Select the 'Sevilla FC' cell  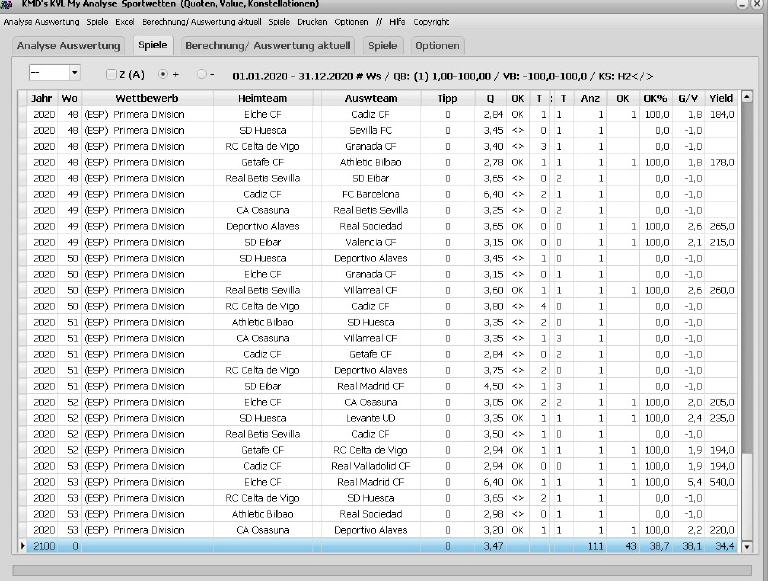(371, 131)
